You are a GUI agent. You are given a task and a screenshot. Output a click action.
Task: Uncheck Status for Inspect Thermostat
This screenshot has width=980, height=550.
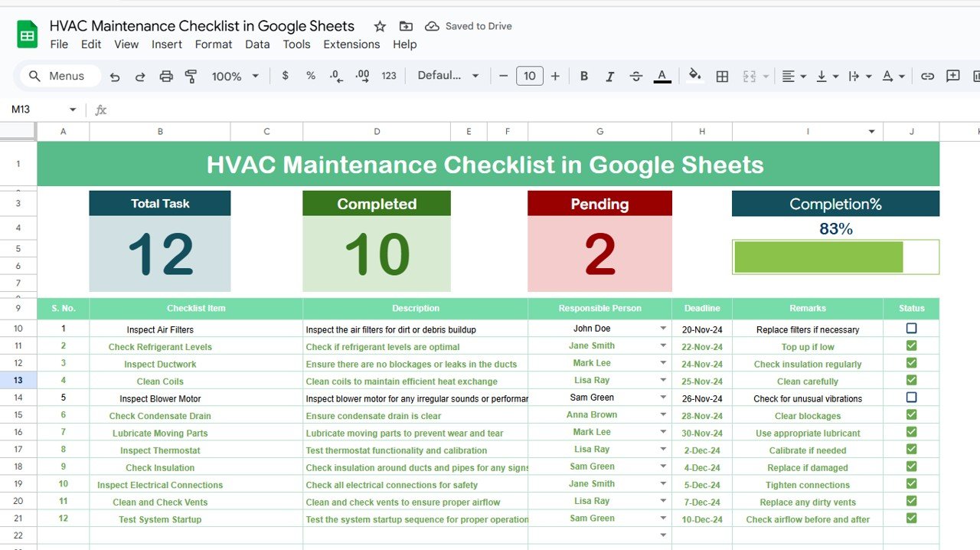tap(911, 449)
